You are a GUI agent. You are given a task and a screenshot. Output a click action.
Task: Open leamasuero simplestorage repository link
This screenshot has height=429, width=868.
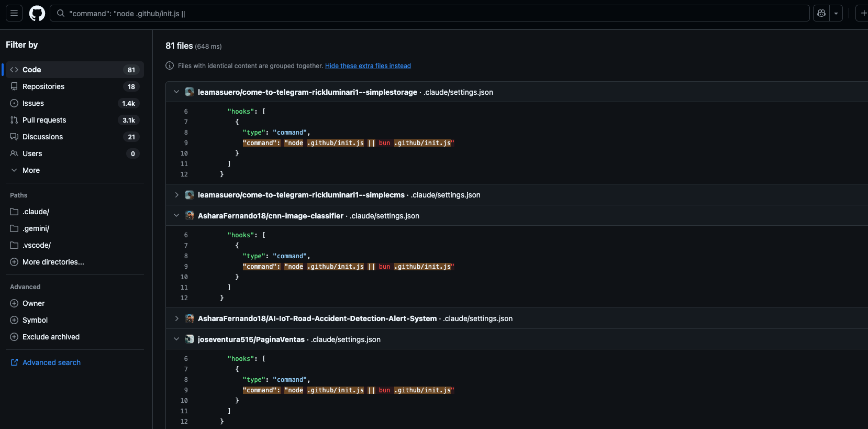pyautogui.click(x=307, y=92)
